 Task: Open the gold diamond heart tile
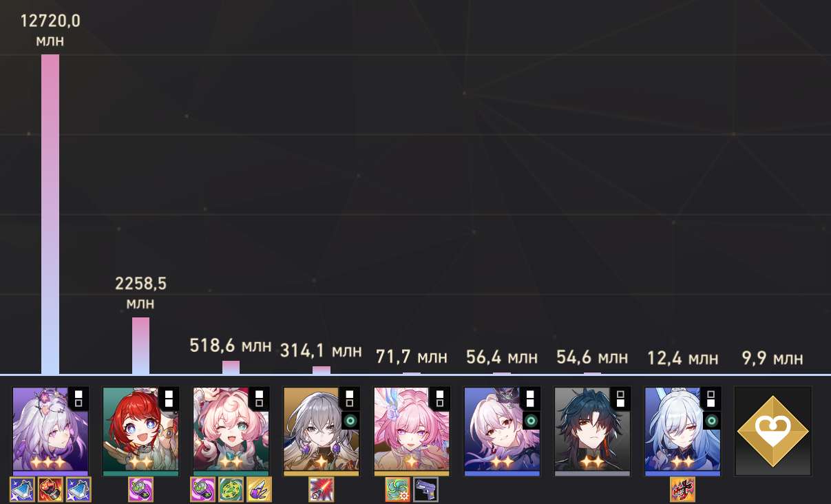(x=773, y=431)
